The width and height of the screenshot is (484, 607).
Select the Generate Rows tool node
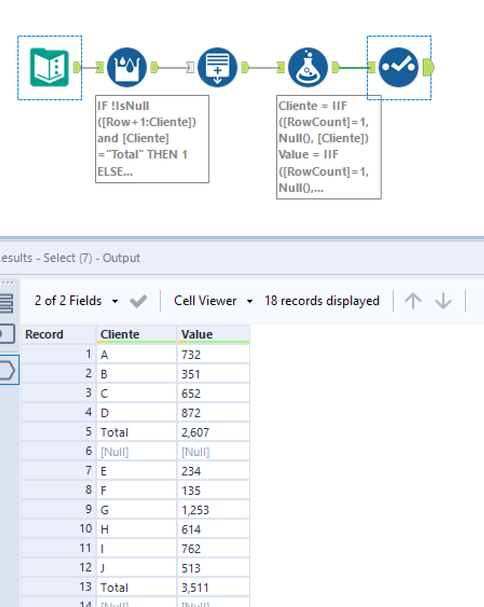tap(217, 67)
